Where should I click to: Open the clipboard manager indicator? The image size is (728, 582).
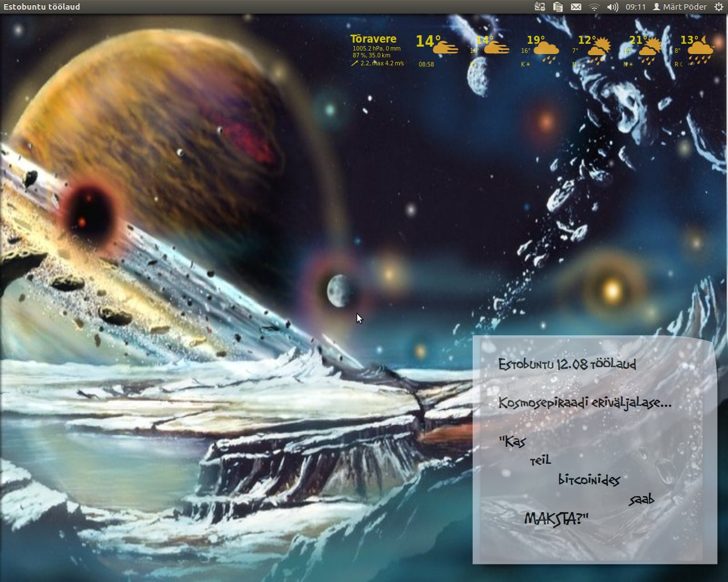tap(558, 7)
